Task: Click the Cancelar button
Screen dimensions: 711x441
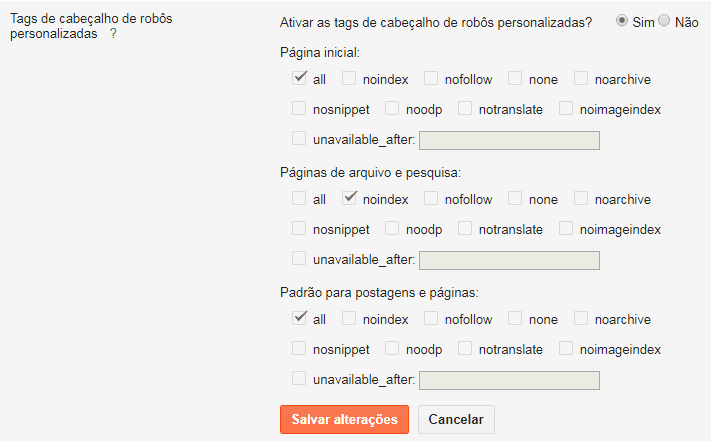Action: (x=456, y=419)
